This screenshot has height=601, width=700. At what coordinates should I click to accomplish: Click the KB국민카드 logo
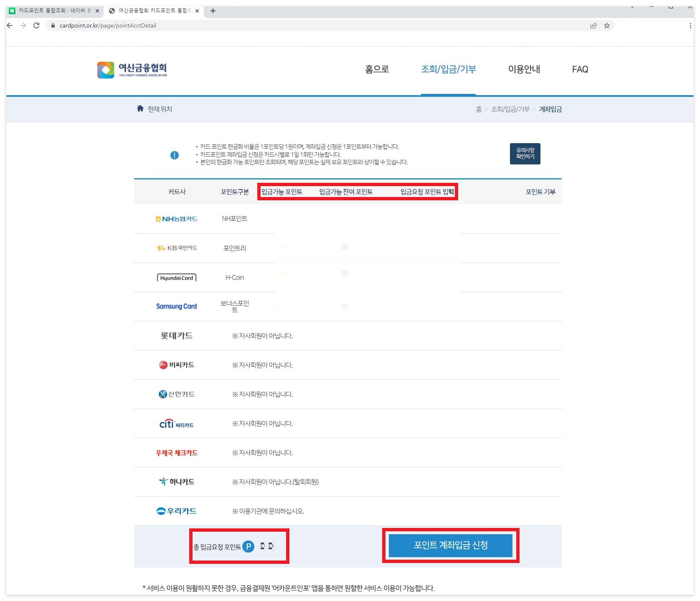pos(176,248)
